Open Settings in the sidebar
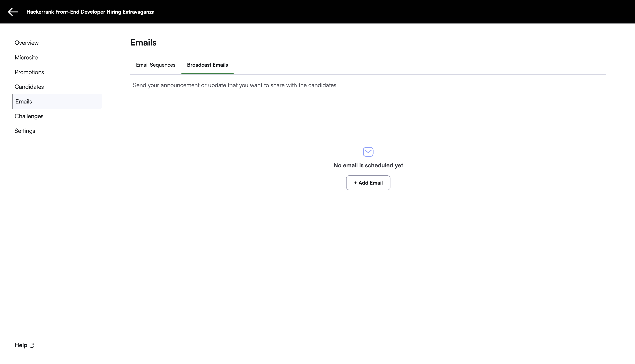 point(25,131)
